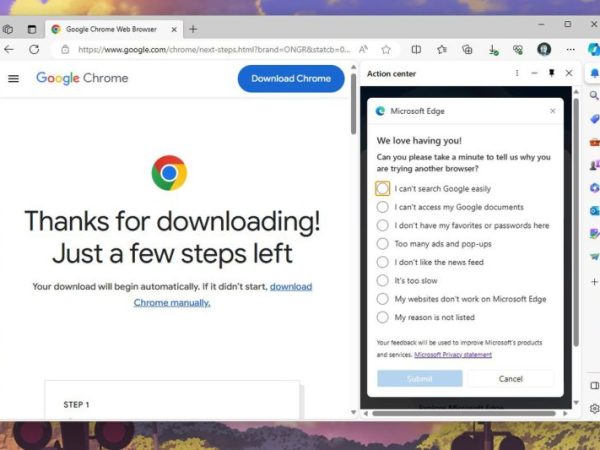The width and height of the screenshot is (600, 450).
Task: Add a sidebar app with plus icon
Action: 594,282
